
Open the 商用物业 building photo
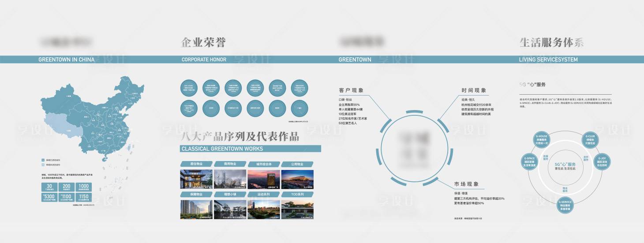pos(230,179)
